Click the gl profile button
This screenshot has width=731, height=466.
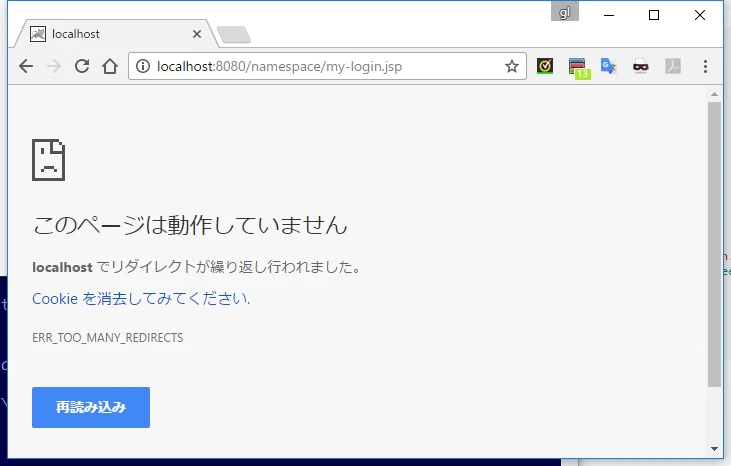tap(565, 12)
